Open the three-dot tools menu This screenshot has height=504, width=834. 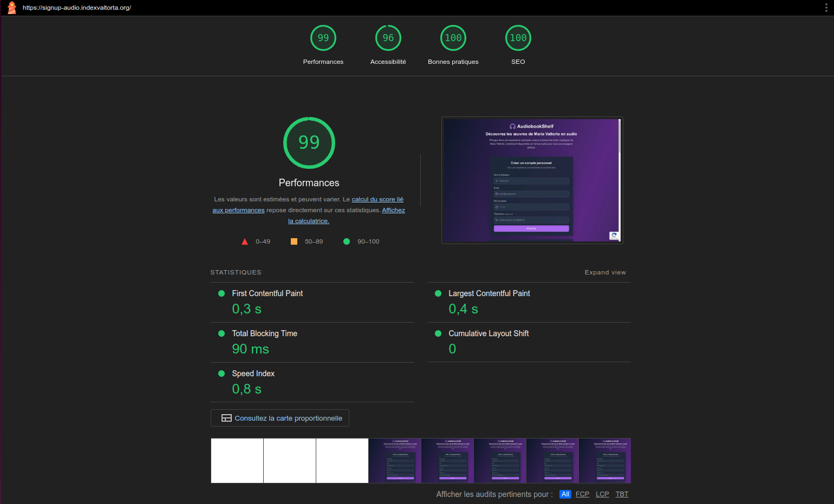tap(826, 8)
